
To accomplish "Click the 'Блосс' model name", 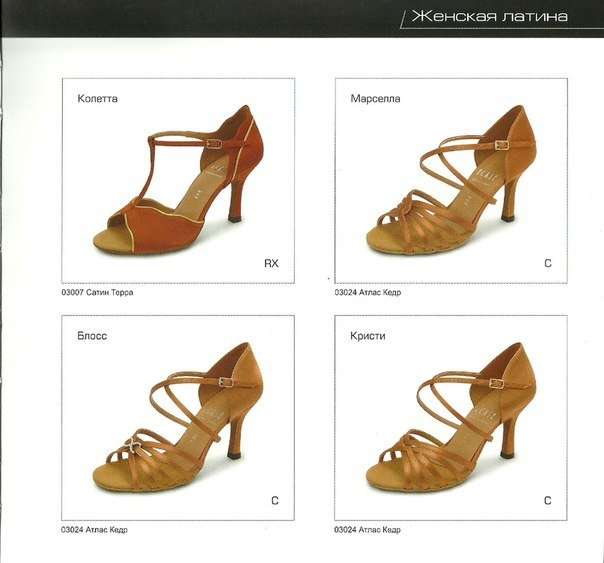I will [92, 336].
